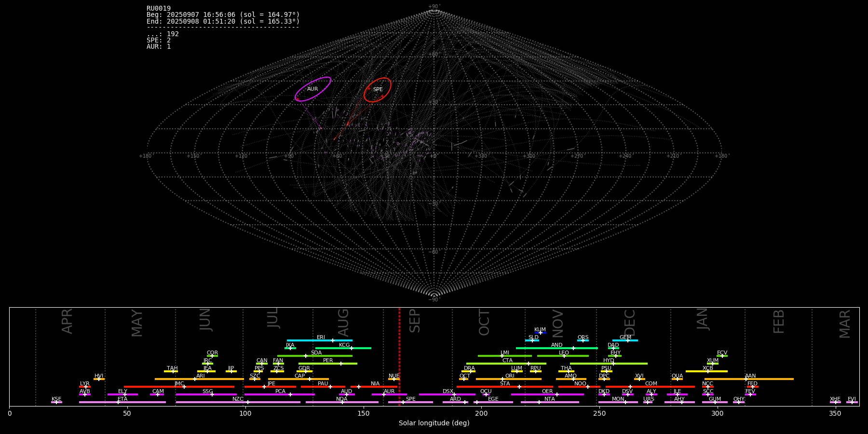Click the ORI shower label
This screenshot has width=868, height=434.
510,376
